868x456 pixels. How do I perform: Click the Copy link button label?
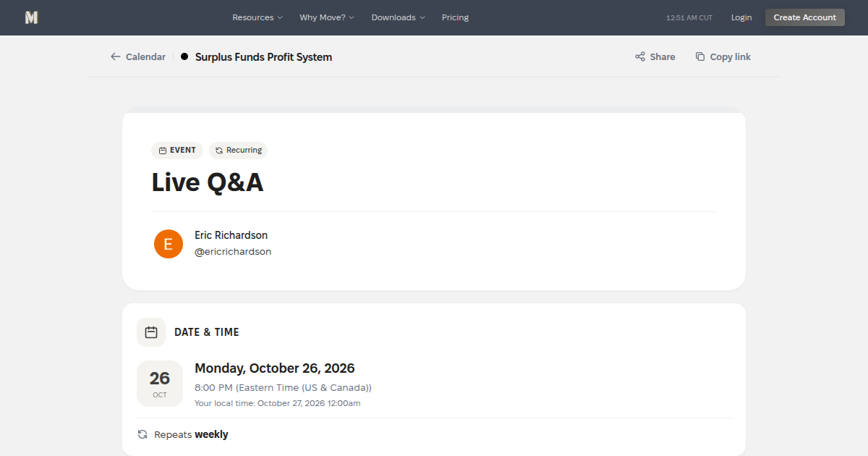[731, 56]
